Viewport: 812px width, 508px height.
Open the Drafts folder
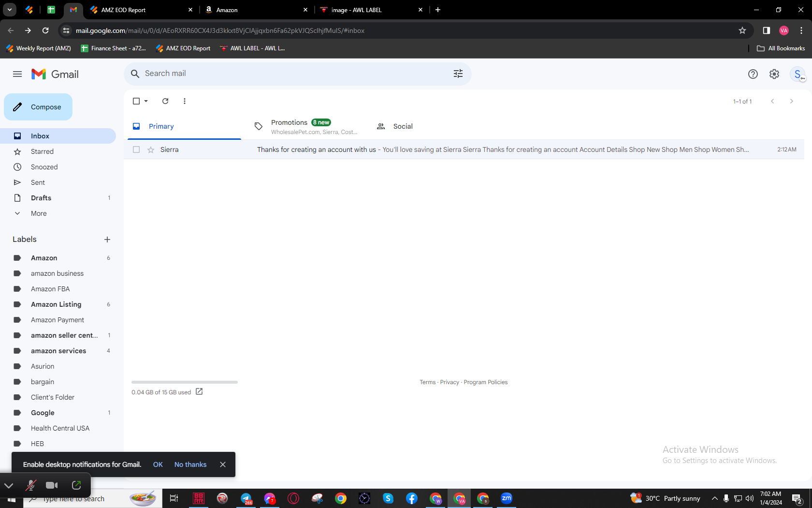58,198
